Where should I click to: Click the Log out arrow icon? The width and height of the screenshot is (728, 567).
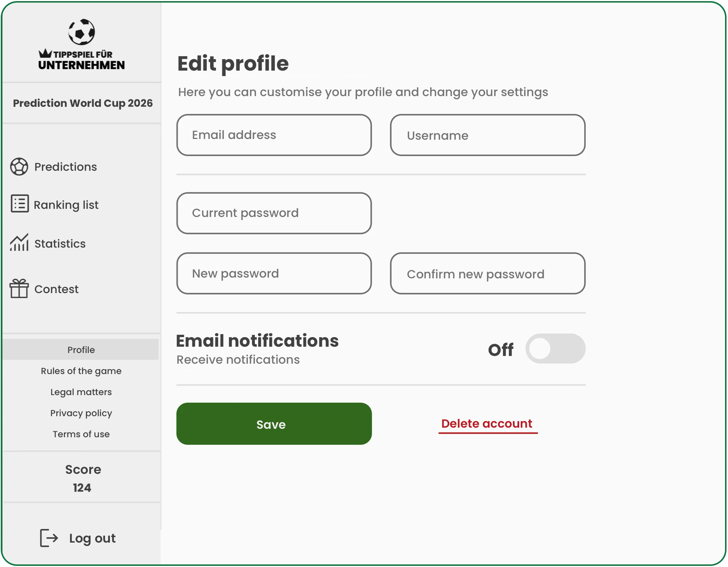click(49, 538)
